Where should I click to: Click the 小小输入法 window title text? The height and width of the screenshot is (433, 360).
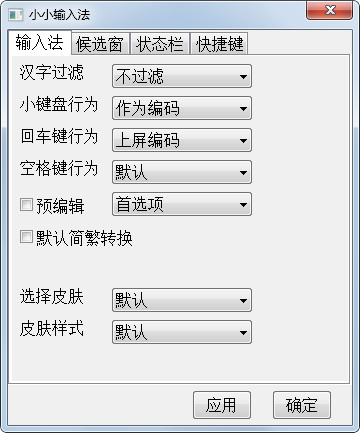pyautogui.click(x=59, y=15)
